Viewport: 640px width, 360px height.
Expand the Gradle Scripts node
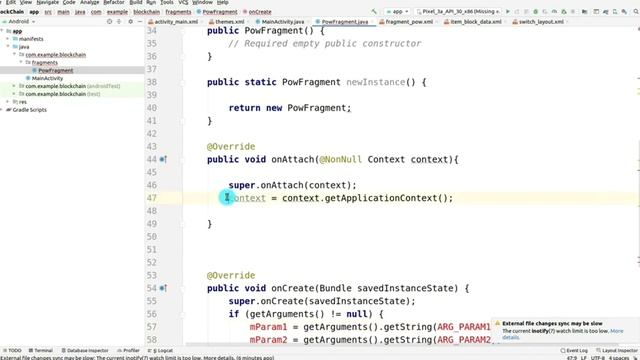click(2, 110)
